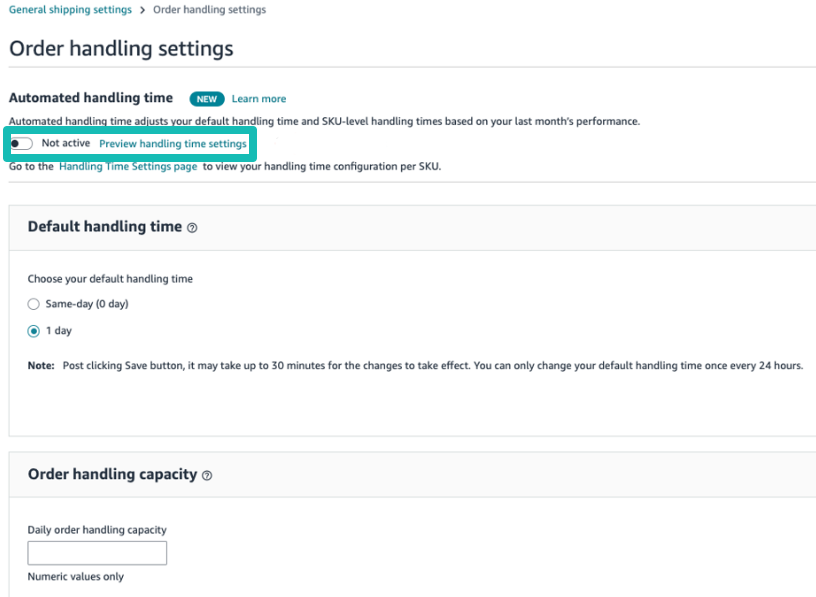Click Learn more about automated handling time
816x597 pixels.
click(258, 98)
